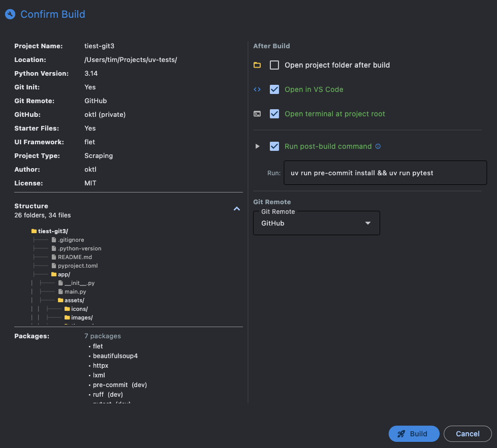
Task: Select pyproject.toml in the structure tree
Action: click(77, 266)
